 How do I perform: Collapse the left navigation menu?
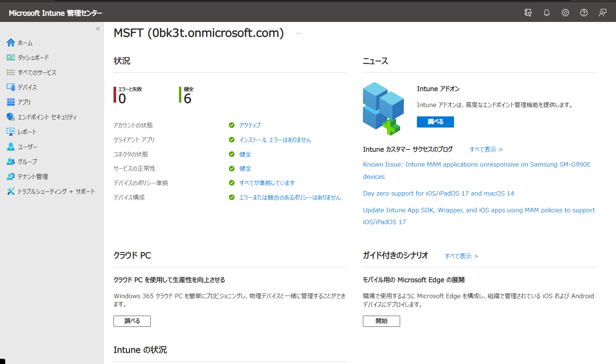tap(98, 29)
